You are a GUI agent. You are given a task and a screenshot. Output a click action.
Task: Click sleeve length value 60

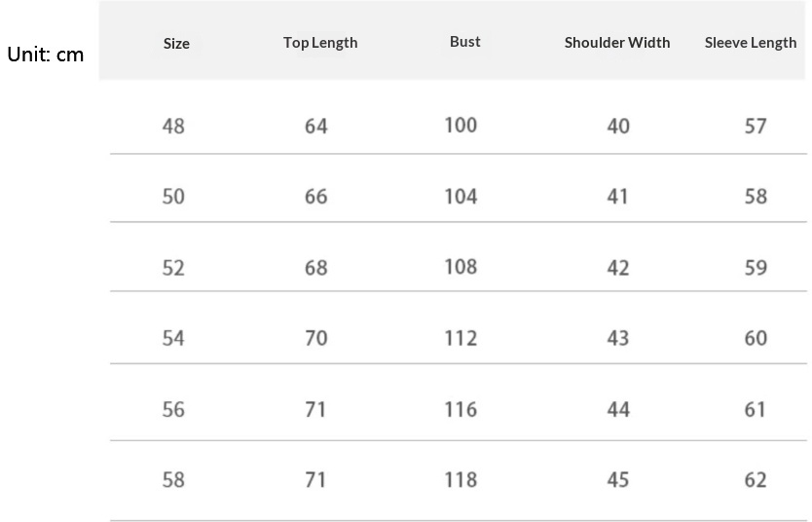pyautogui.click(x=756, y=339)
